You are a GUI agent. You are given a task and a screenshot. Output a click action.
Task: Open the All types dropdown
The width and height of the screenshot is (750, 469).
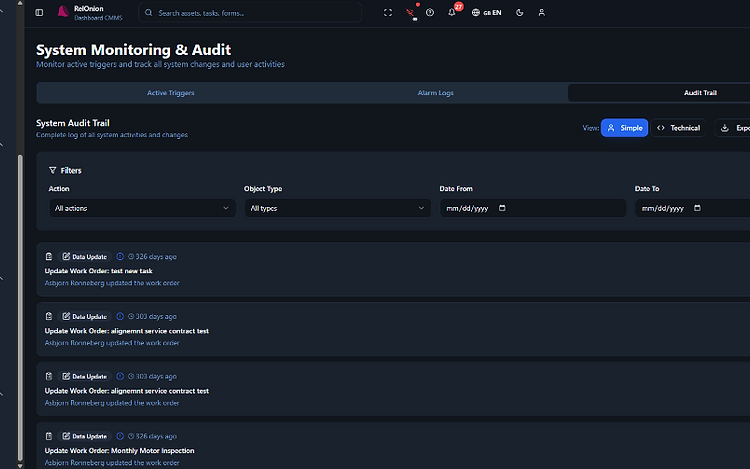(338, 208)
